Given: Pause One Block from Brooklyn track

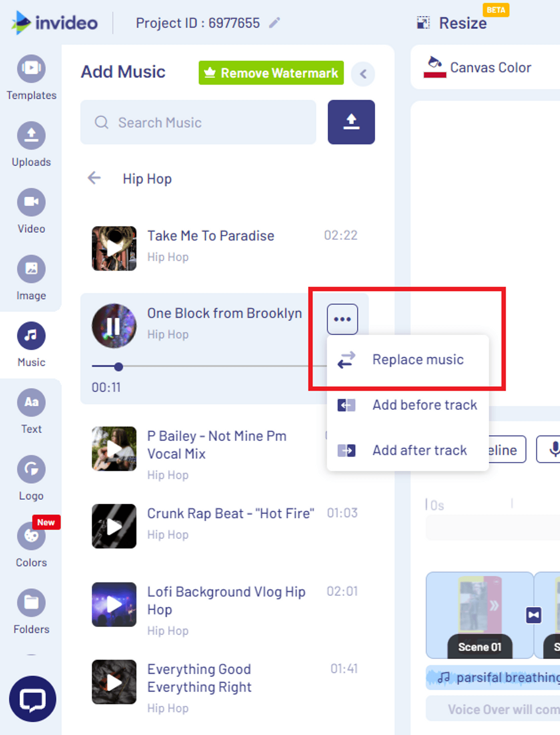Looking at the screenshot, I should [114, 326].
